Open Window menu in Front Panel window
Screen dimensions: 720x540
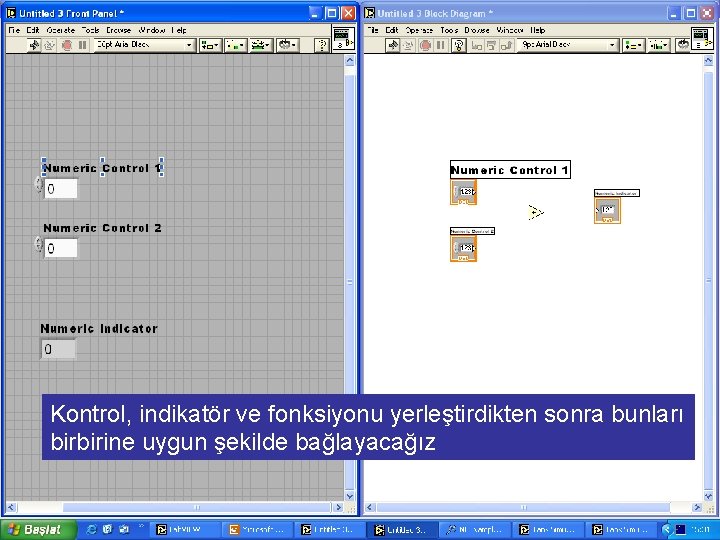click(x=152, y=30)
